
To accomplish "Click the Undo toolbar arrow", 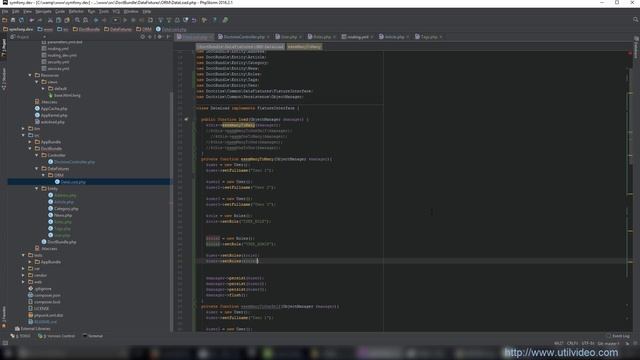I will point(31,20).
